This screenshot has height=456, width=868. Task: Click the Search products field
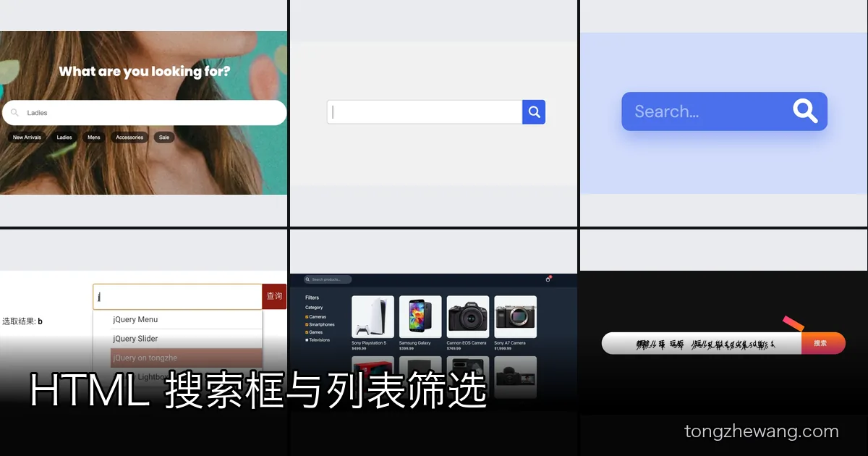pyautogui.click(x=328, y=279)
